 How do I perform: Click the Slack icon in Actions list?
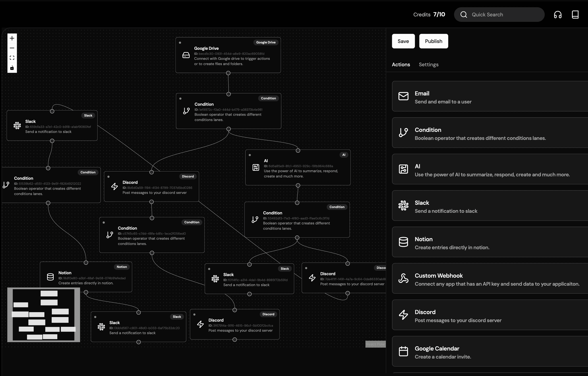pyautogui.click(x=403, y=206)
